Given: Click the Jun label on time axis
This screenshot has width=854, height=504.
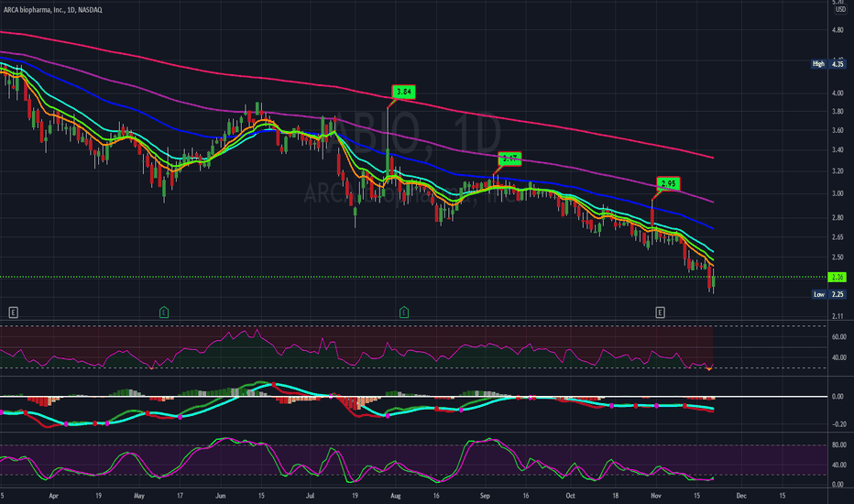Looking at the screenshot, I should click(221, 496).
